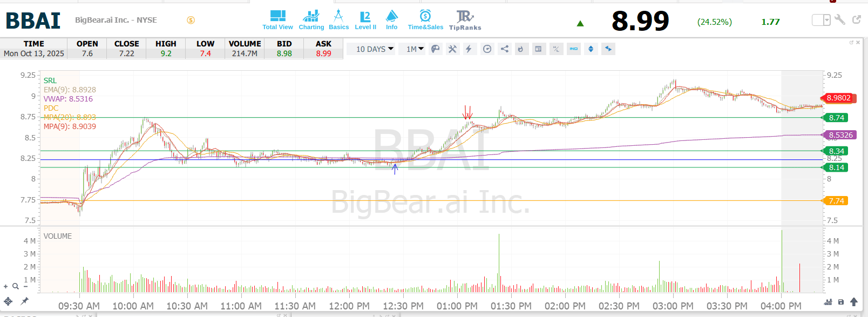The height and width of the screenshot is (317, 868).
Task: Click the magnifier zoom reset icon
Action: click(x=16, y=286)
